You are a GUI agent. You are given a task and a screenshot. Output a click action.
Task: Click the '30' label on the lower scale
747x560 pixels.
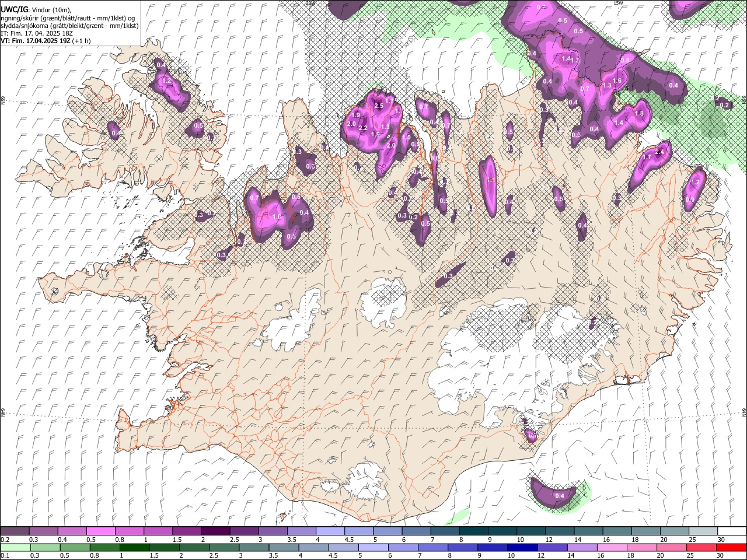pyautogui.click(x=720, y=555)
